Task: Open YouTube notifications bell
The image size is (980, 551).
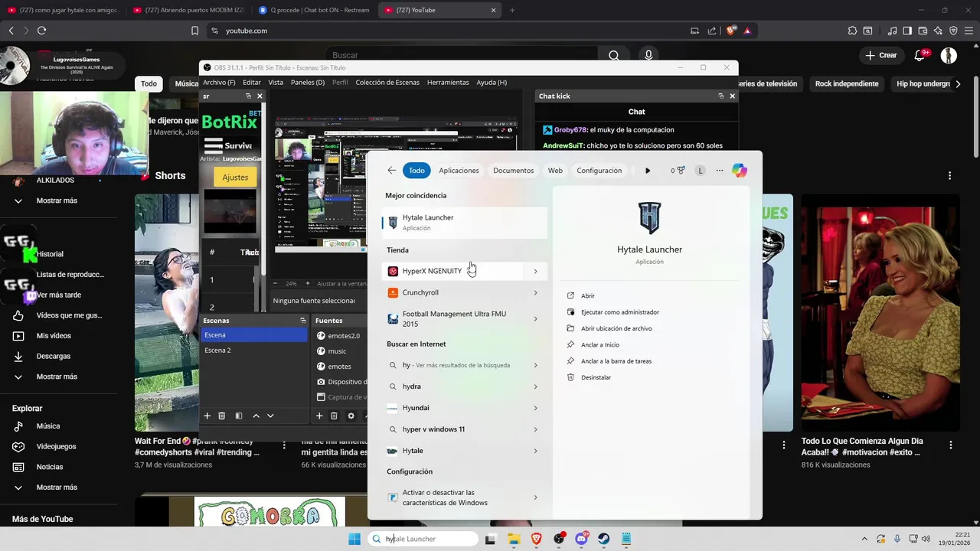Action: click(921, 55)
